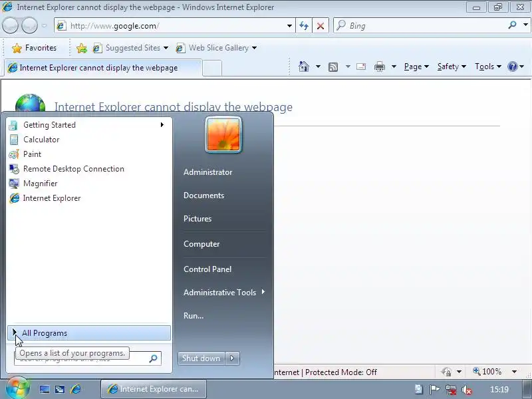
Task: Click the Bing search magnifier button
Action: [512, 25]
